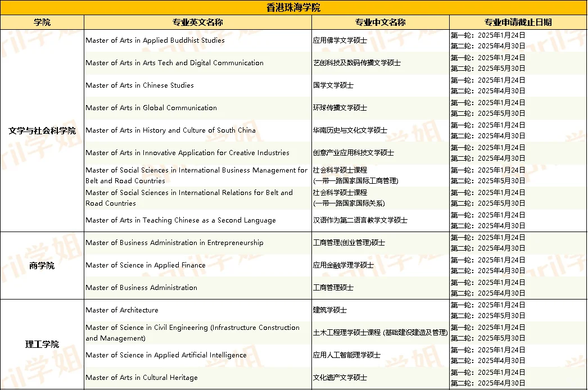Select Master of Arts in Applied Buddhist Studies

tap(198, 40)
